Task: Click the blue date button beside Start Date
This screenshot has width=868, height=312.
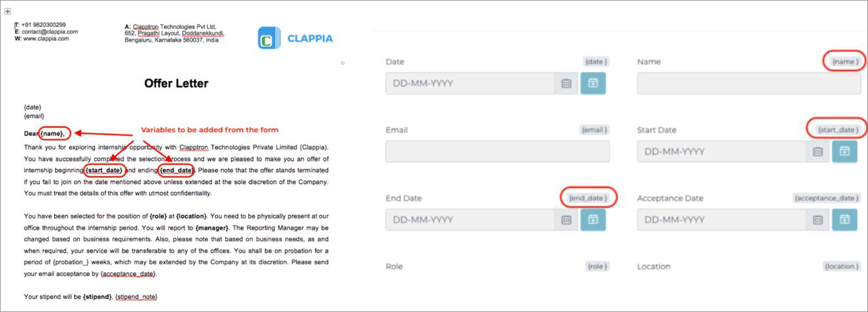Action: click(x=845, y=152)
